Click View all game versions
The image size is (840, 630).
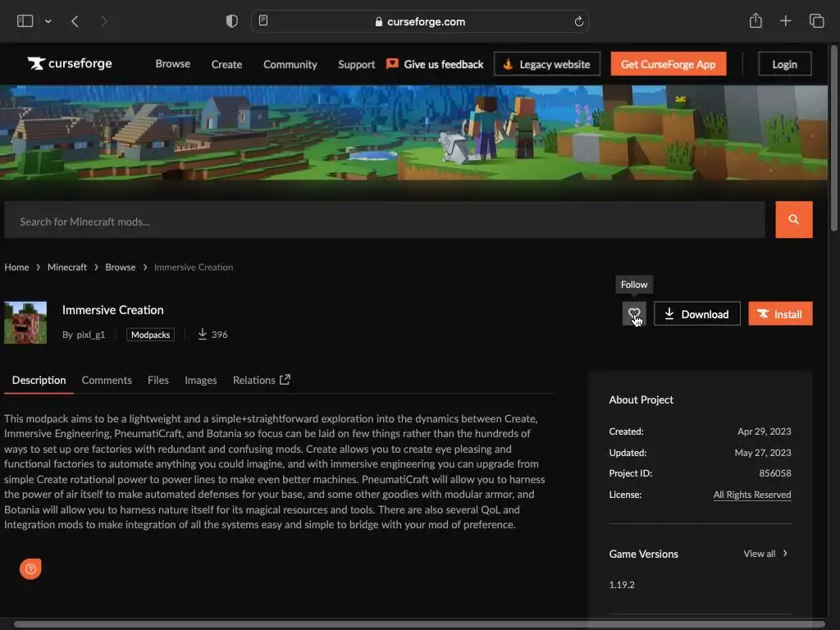point(765,554)
